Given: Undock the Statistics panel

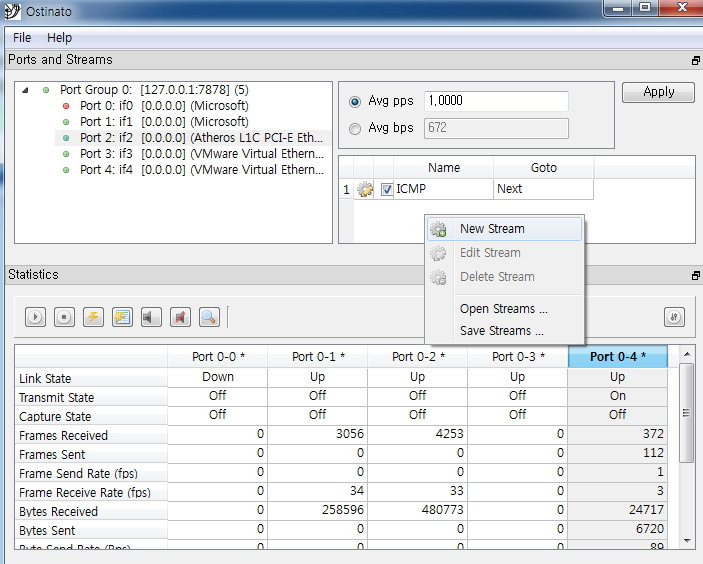Looking at the screenshot, I should point(695,276).
